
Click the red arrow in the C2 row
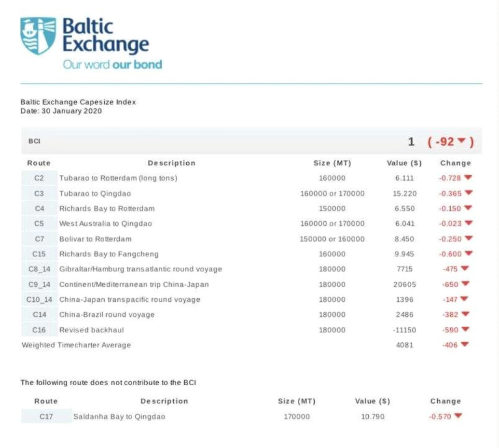tap(468, 178)
